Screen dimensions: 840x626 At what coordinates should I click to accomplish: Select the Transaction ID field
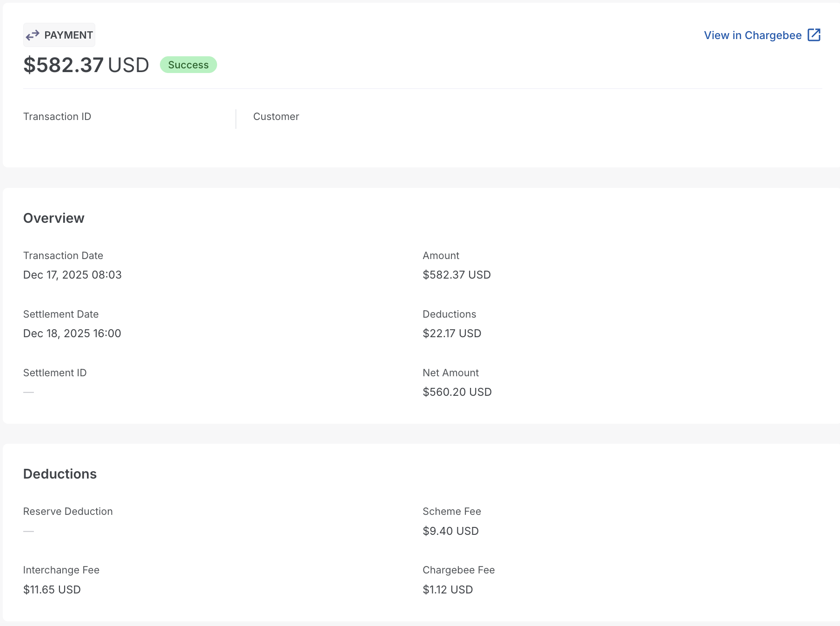point(57,116)
